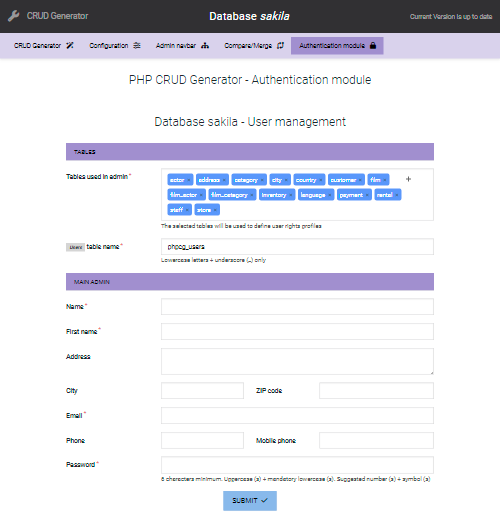Remove the film_category table tag

pyautogui.click(x=252, y=195)
